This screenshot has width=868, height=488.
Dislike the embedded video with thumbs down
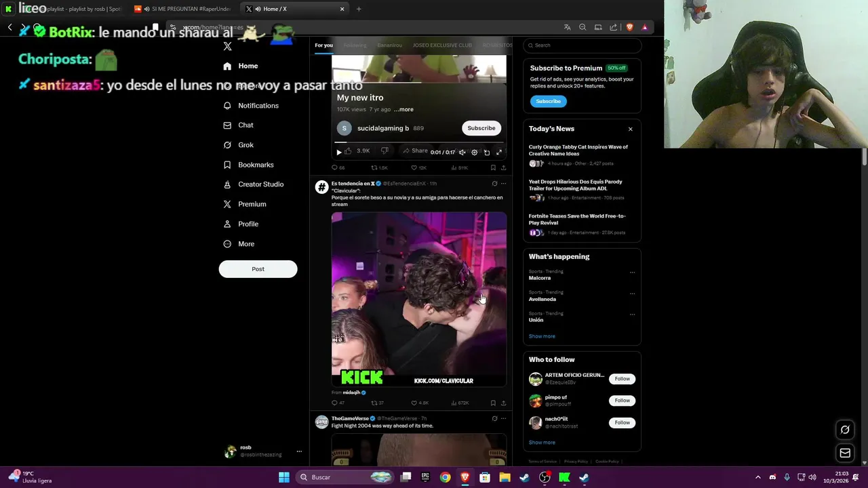384,151
